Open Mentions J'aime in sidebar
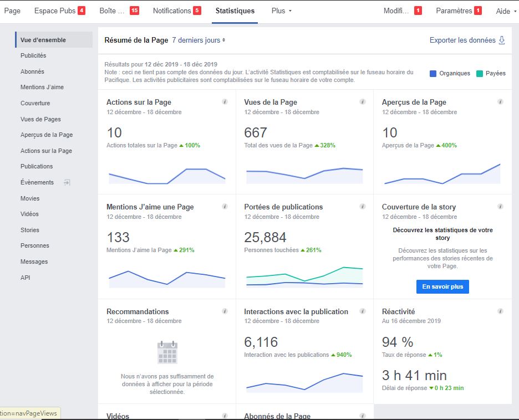 (42, 87)
